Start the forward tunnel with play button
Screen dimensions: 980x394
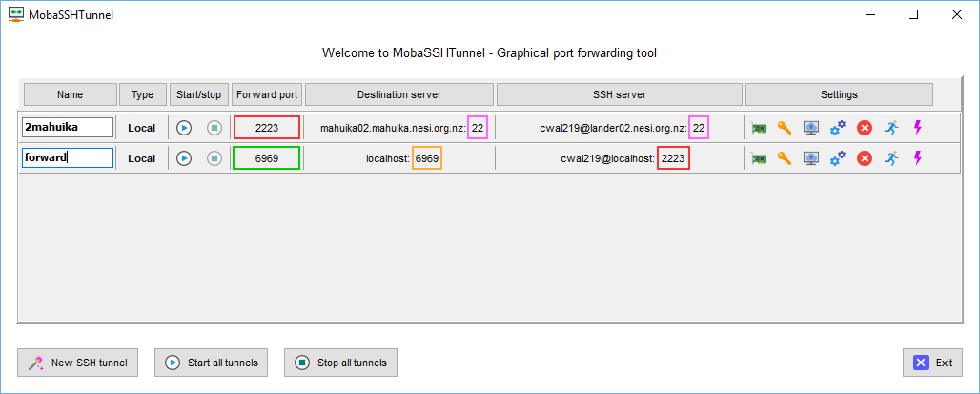coord(183,158)
